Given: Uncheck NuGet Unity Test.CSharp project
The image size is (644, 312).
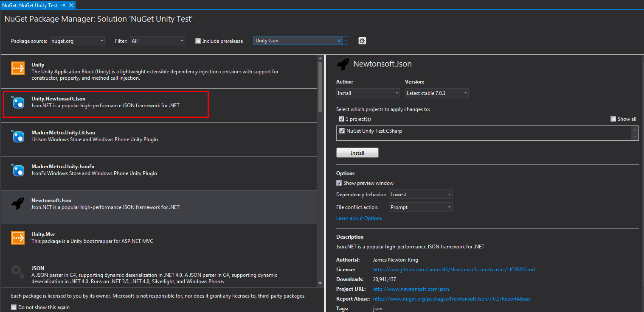Looking at the screenshot, I should coord(342,131).
